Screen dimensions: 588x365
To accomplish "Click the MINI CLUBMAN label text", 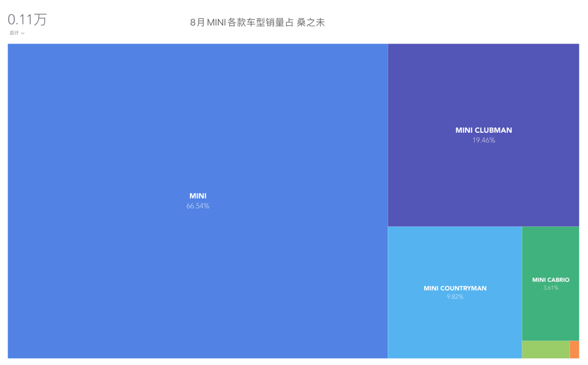I will (483, 131).
